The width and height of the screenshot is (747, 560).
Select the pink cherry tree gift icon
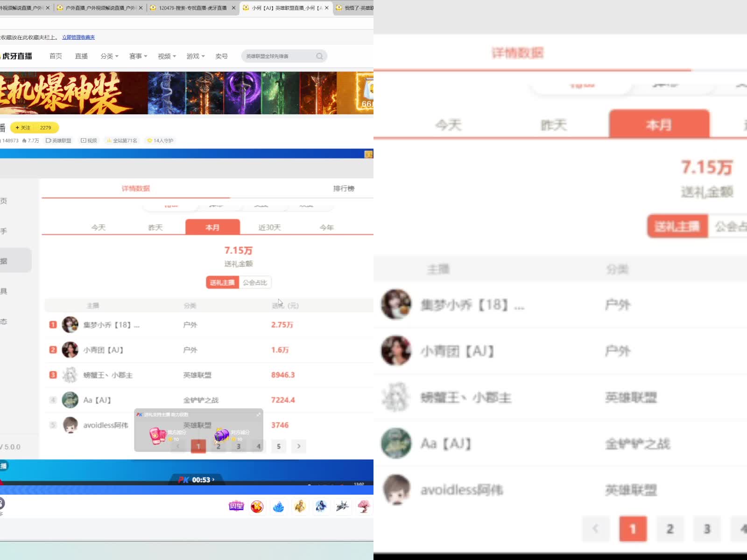(x=363, y=506)
